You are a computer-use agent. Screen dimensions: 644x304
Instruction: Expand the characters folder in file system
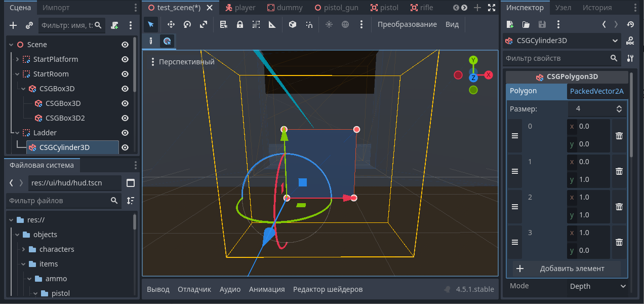(23, 249)
